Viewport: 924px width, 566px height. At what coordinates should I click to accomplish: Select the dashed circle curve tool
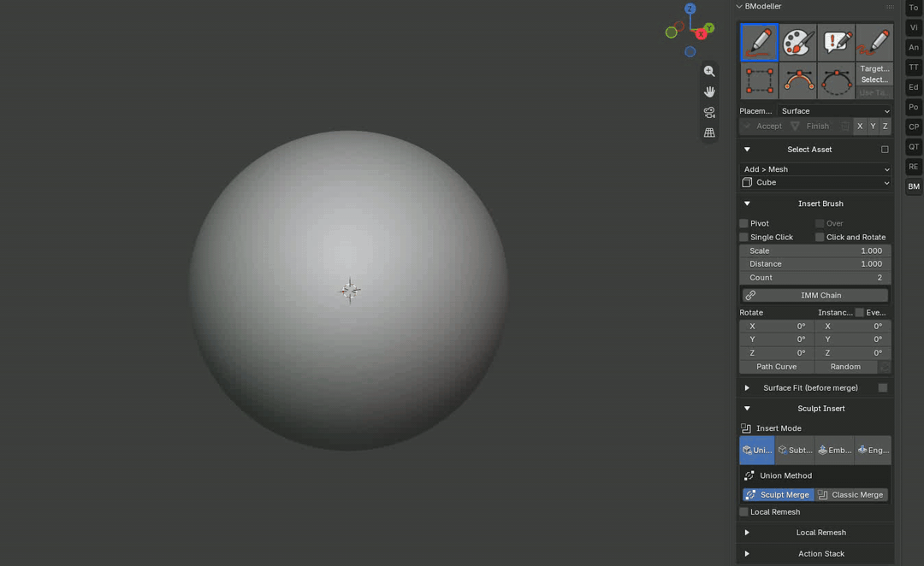836,80
